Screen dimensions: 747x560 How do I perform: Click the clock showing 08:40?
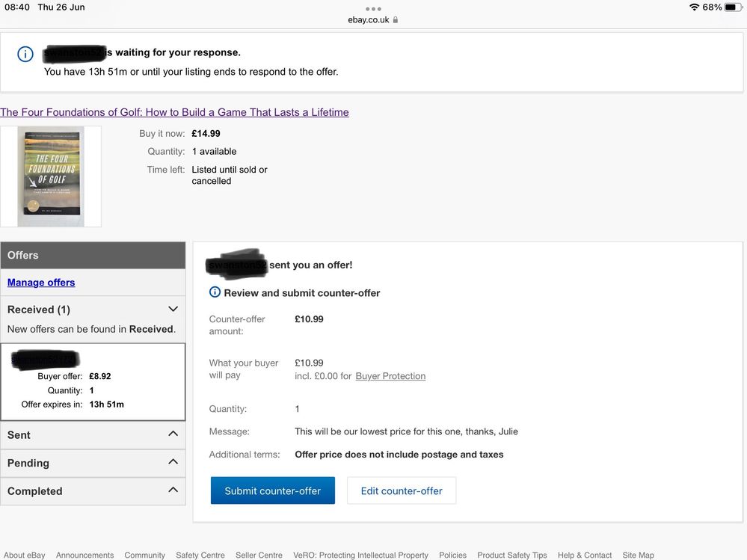(x=17, y=7)
